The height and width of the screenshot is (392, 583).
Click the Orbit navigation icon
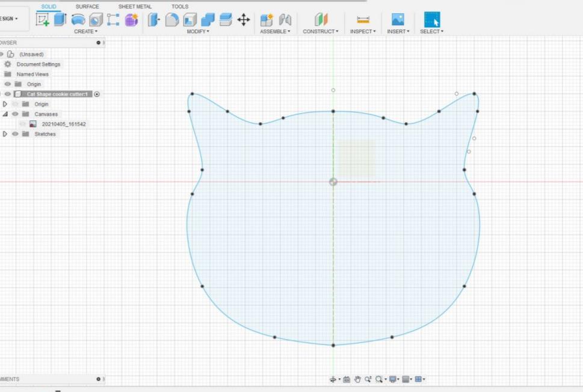[x=333, y=379]
